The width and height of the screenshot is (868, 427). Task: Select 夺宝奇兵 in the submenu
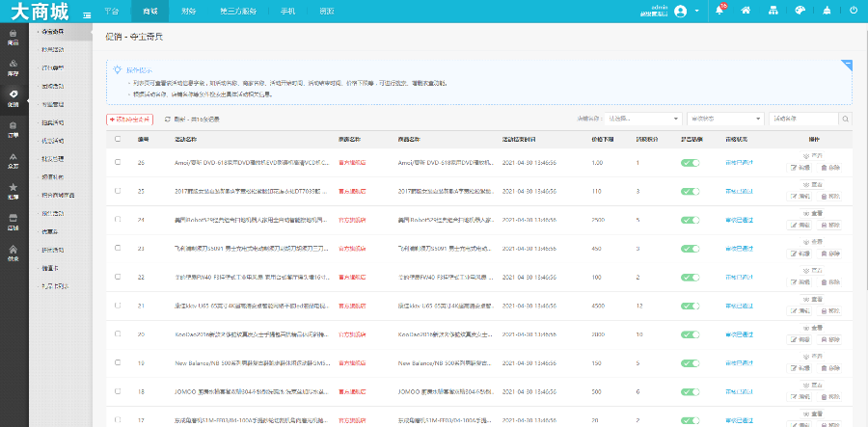tap(53, 32)
